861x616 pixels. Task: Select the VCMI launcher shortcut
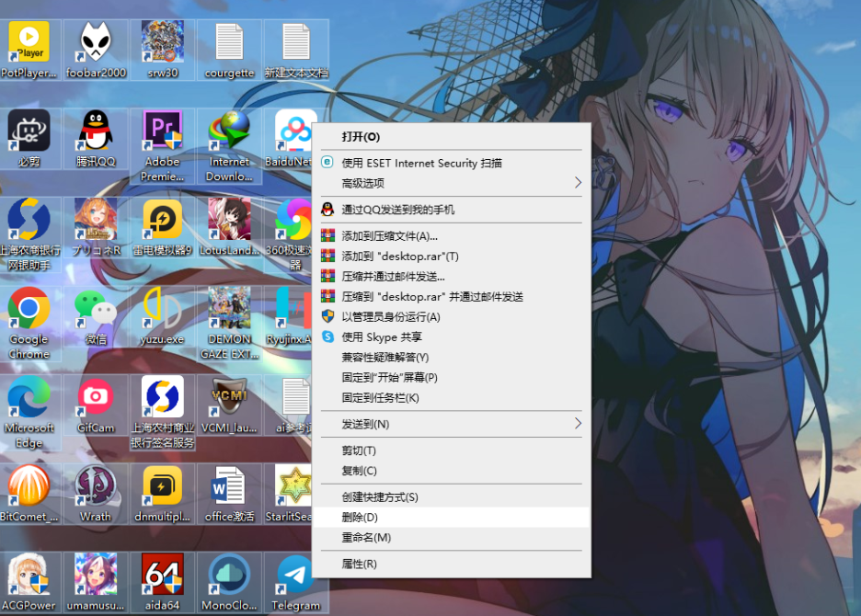click(x=230, y=405)
